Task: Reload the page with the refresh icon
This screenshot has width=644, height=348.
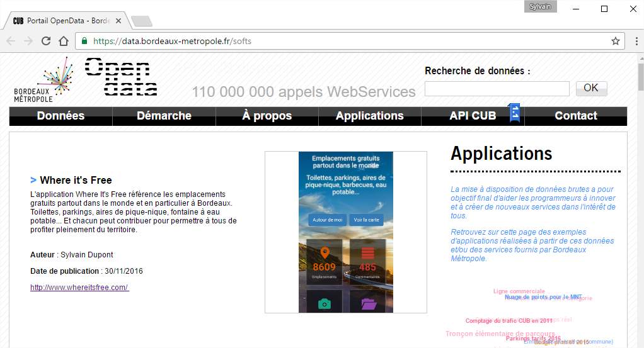Action: pos(46,41)
